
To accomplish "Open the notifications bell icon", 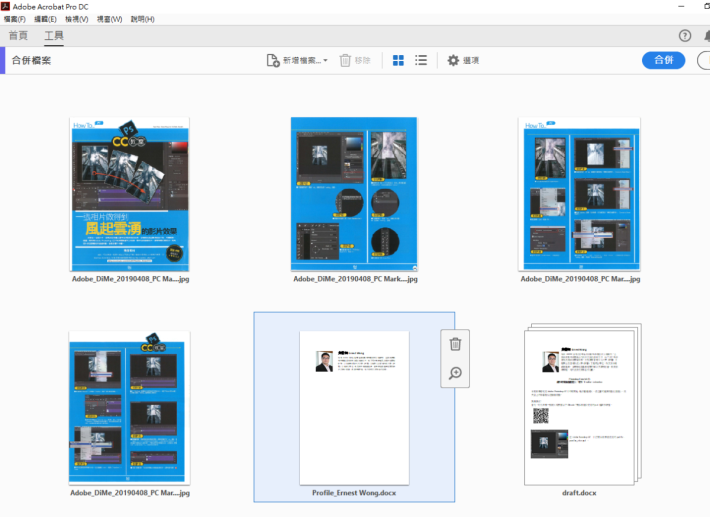I will (707, 36).
